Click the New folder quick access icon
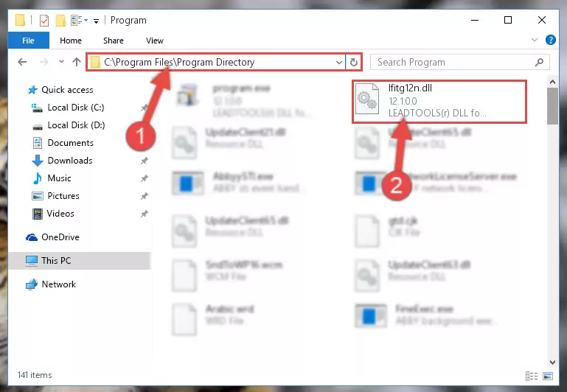Viewport: 567px width, 392px height. (60, 20)
